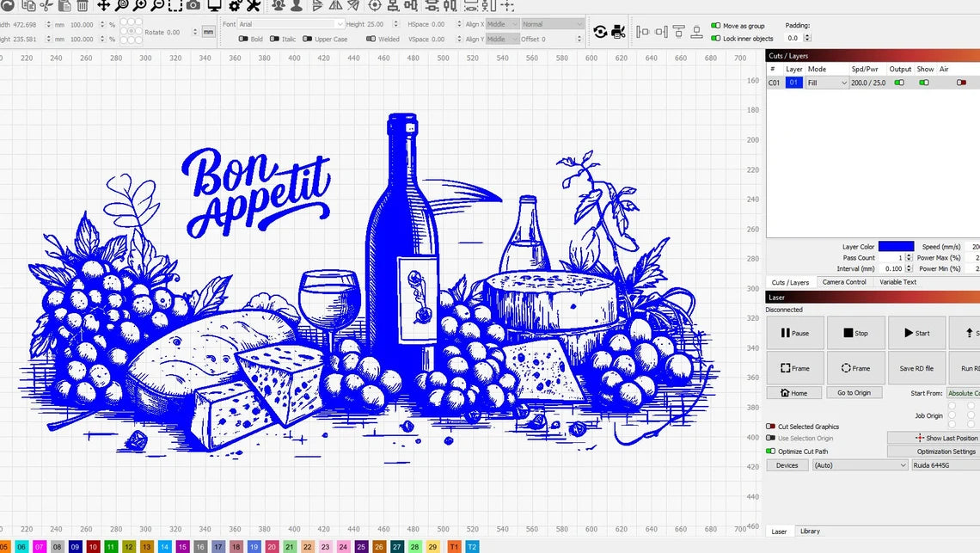Click the scissors cut icon

(x=47, y=5)
